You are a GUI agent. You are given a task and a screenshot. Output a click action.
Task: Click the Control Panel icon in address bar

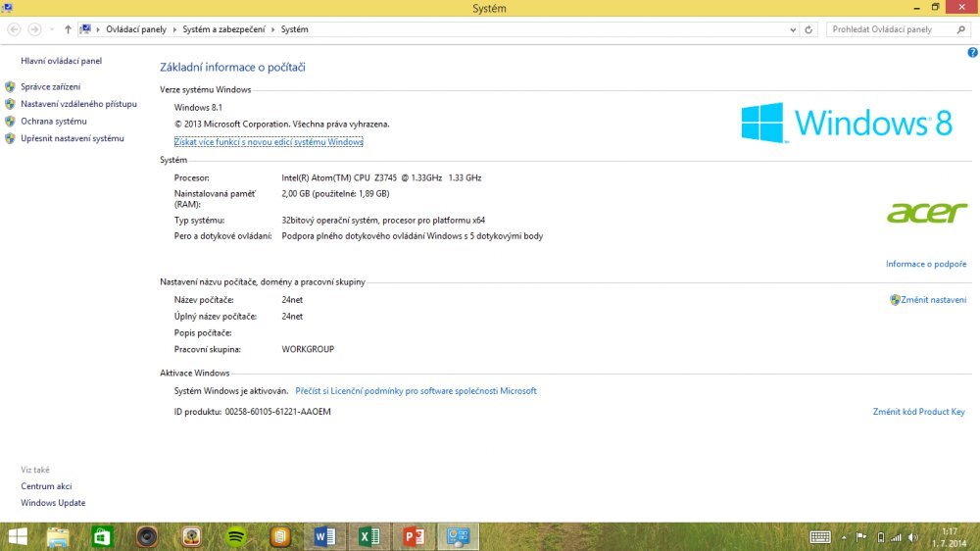click(85, 29)
